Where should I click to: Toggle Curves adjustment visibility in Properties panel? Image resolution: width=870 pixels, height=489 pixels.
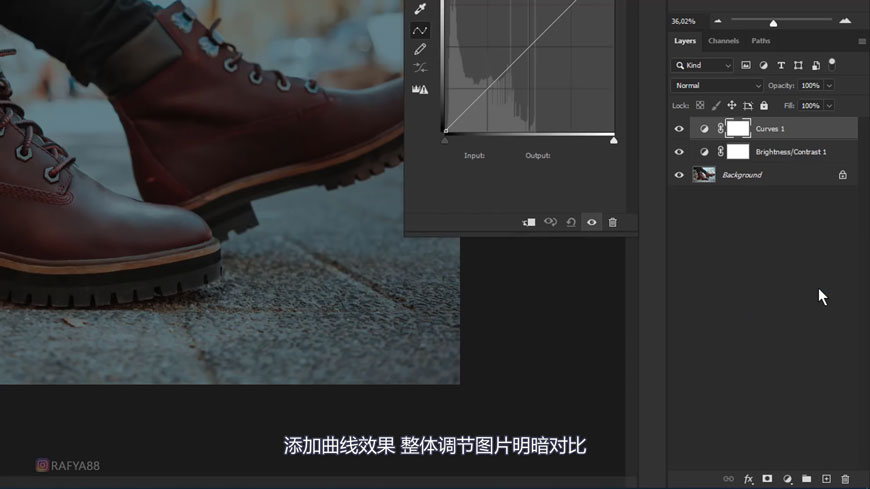592,222
